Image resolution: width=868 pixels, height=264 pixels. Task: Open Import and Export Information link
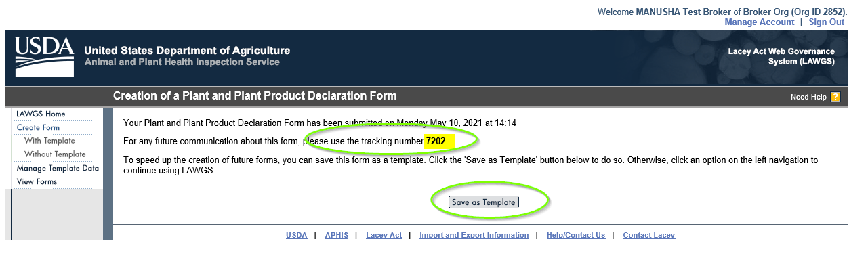click(474, 235)
